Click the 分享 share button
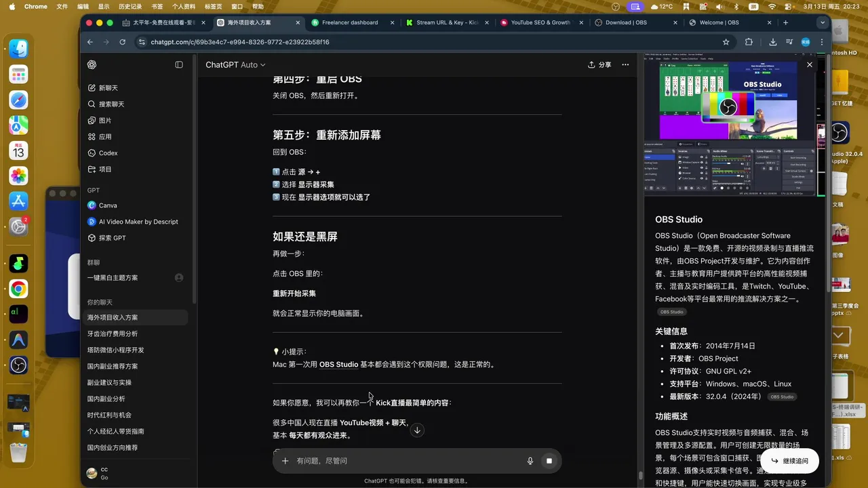Image resolution: width=868 pixels, height=488 pixels. coord(599,65)
